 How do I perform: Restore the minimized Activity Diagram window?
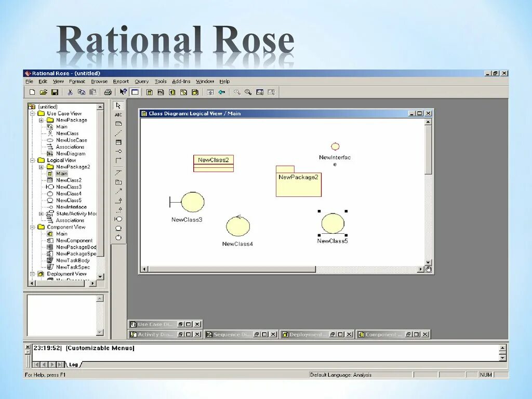point(180,335)
